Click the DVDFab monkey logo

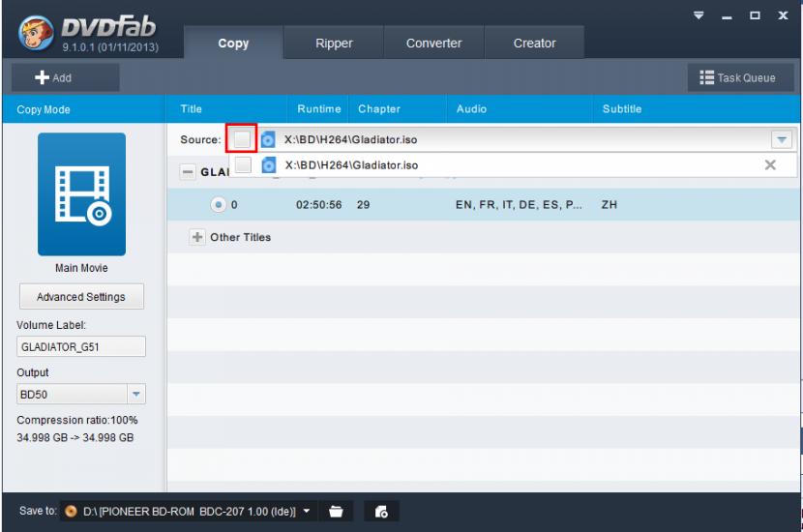coord(36,33)
